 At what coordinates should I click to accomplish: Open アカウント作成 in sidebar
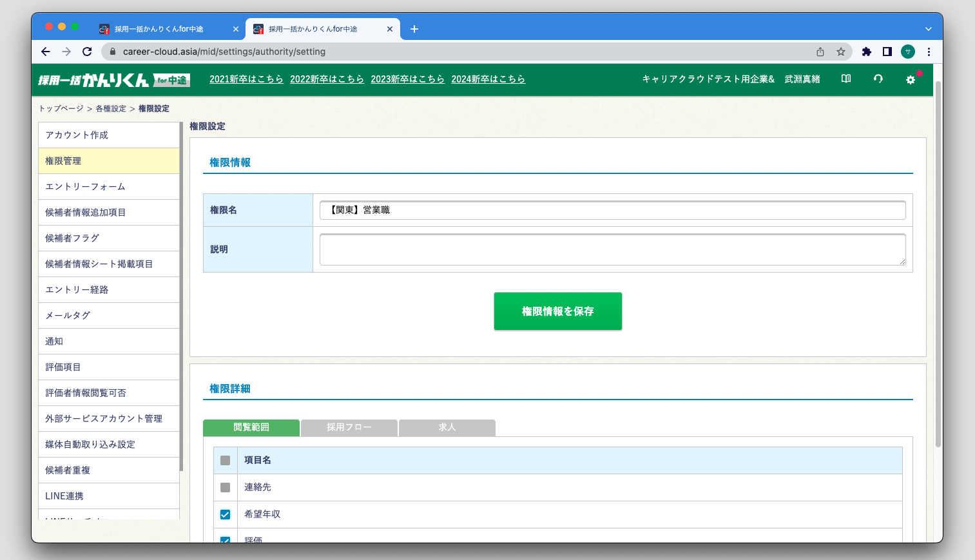tap(109, 135)
